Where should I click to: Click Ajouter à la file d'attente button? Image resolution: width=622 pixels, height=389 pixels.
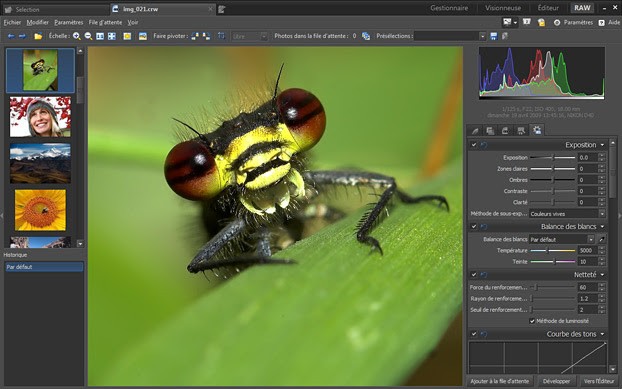[x=500, y=381]
